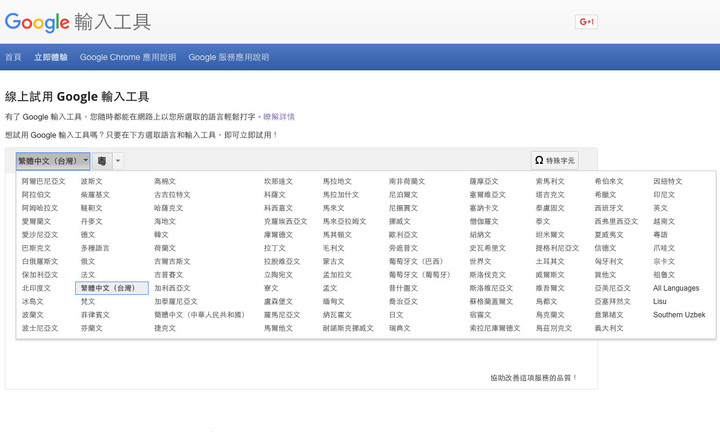The image size is (720, 432).
Task: Choose 保加利亞文 in the menu
Action: pos(40,275)
